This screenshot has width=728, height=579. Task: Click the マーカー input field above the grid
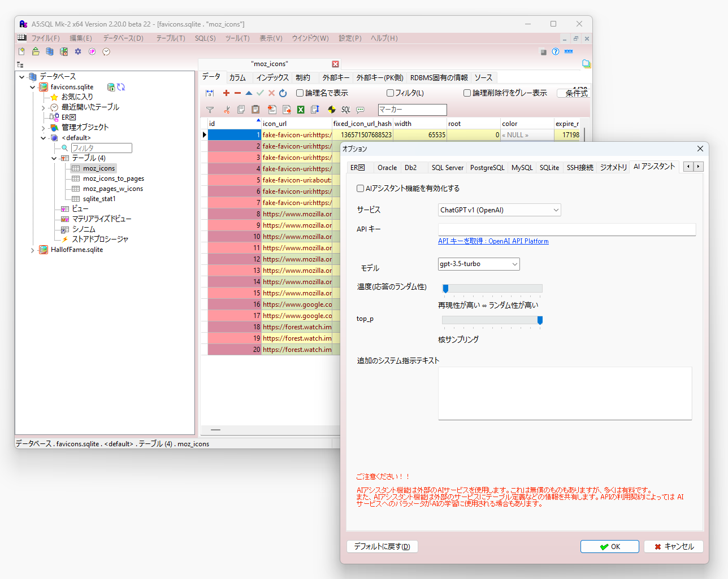412,110
